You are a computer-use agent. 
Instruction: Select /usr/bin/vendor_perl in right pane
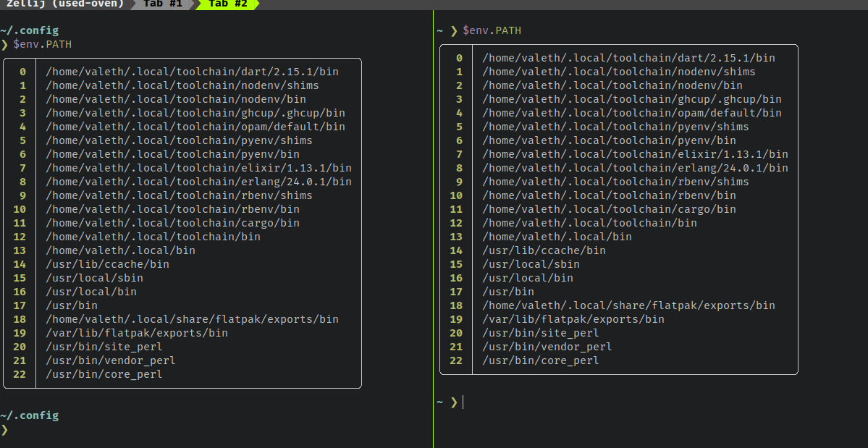(x=547, y=347)
